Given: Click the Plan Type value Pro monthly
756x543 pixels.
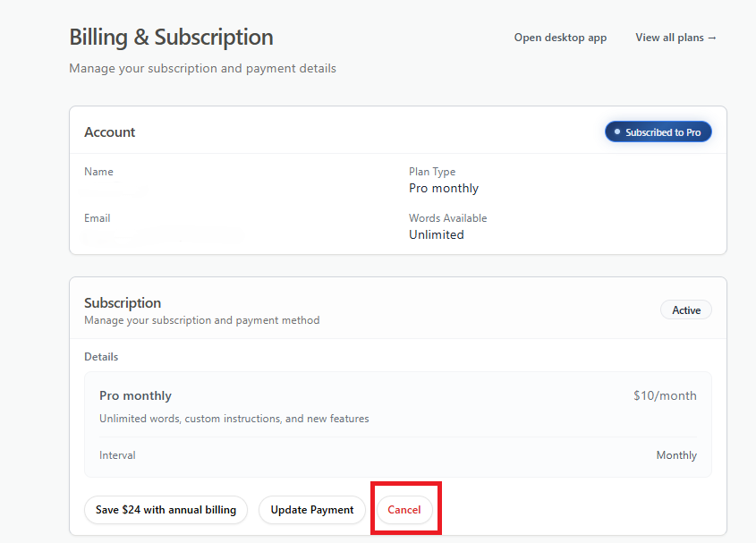Looking at the screenshot, I should click(444, 189).
